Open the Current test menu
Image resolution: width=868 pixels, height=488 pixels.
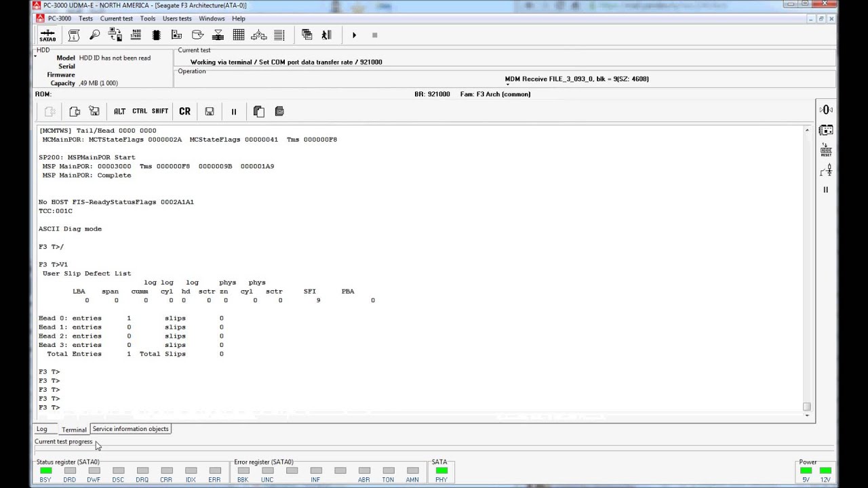click(117, 18)
